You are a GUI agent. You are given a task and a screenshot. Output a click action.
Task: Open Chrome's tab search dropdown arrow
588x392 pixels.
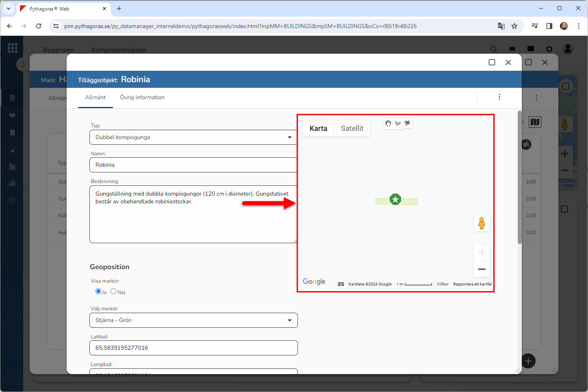[x=8, y=9]
